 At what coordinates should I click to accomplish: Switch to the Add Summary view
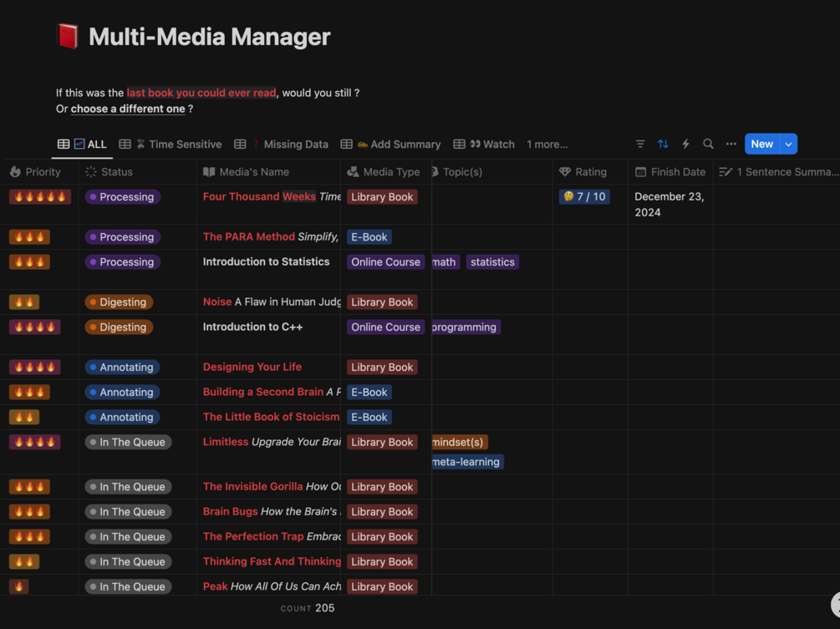tap(391, 144)
